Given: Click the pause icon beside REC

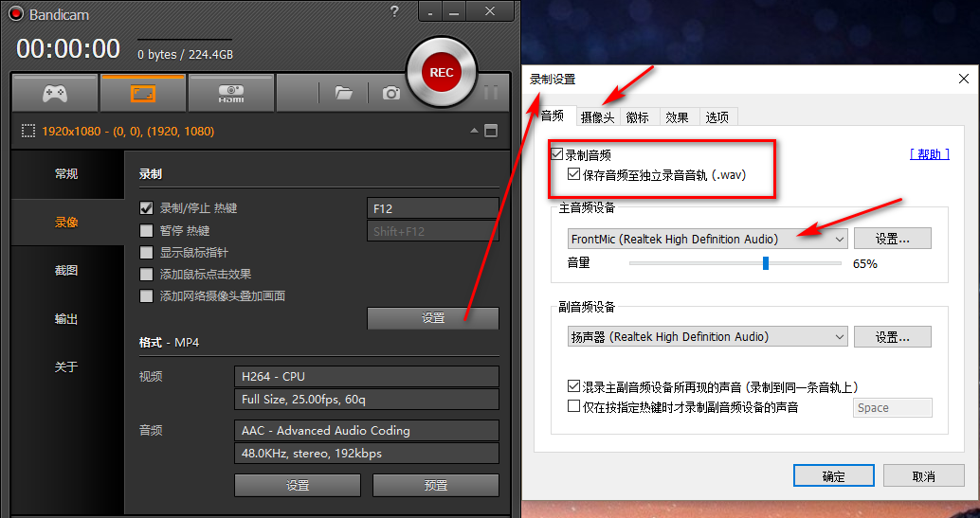Looking at the screenshot, I should (491, 93).
